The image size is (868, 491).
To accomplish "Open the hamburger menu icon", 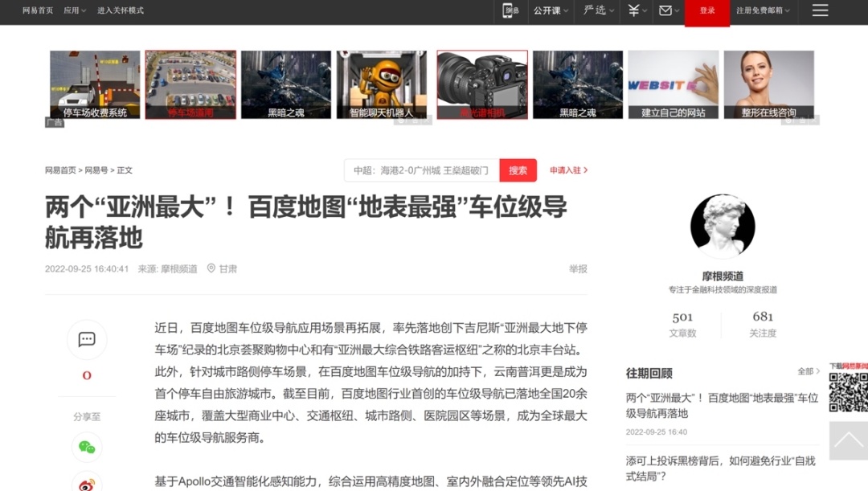I will click(x=820, y=10).
